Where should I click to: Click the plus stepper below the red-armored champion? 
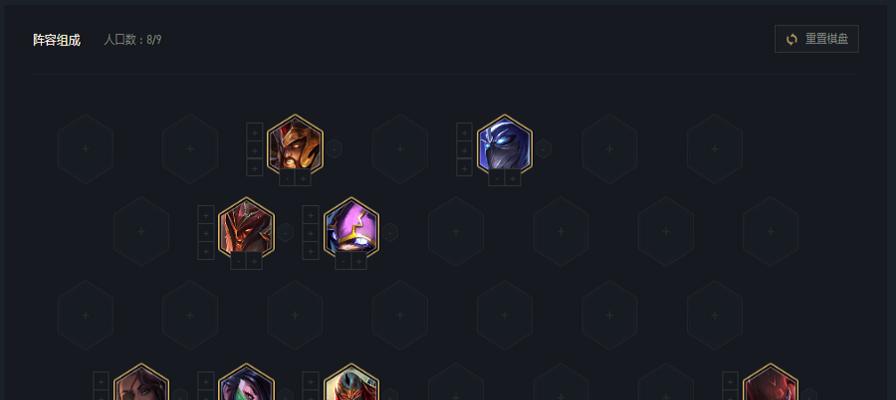click(x=254, y=262)
